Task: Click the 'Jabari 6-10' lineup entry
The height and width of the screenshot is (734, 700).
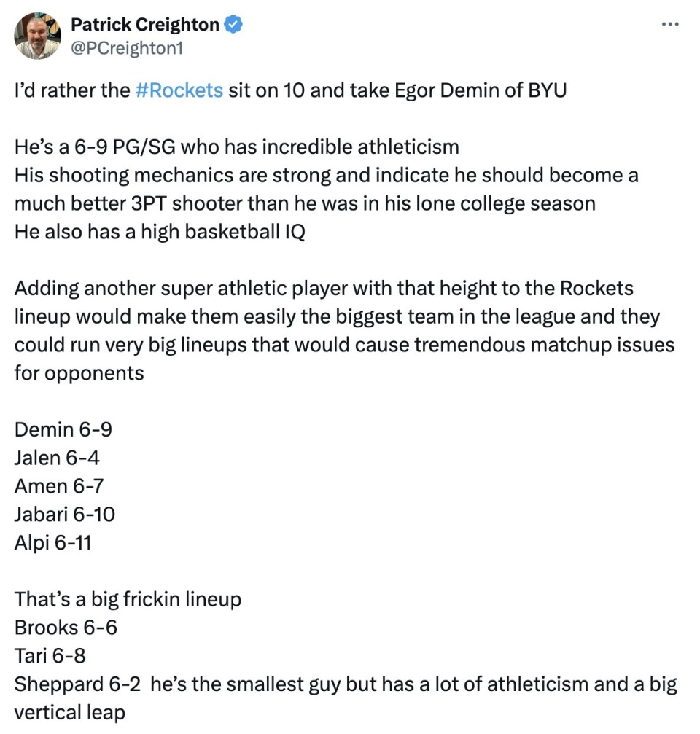Action: [65, 515]
